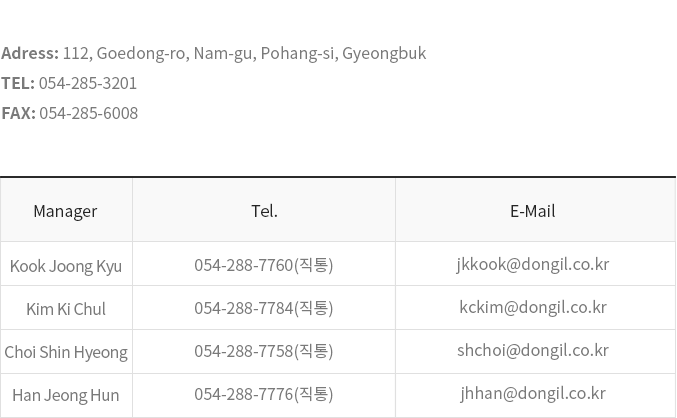677x418 pixels.
Task: Click the jkkook@dongil.co.kr email address
Action: 533,264
